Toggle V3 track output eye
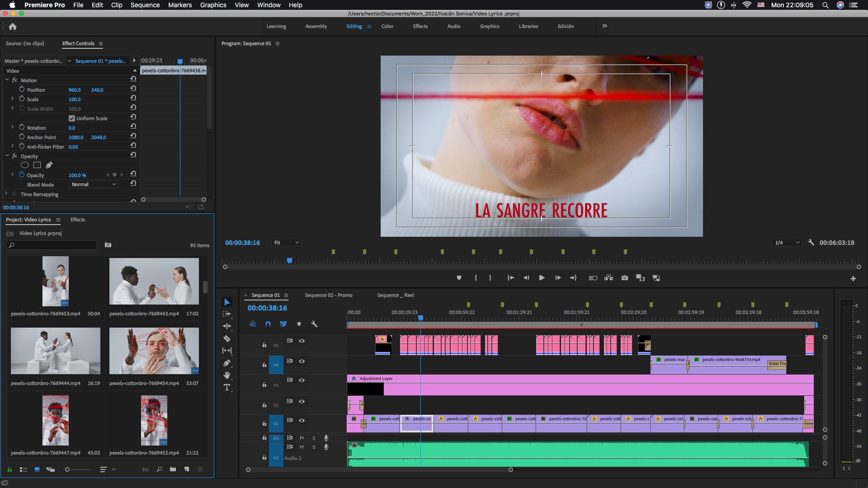Image resolution: width=868 pixels, height=488 pixels. (302, 380)
